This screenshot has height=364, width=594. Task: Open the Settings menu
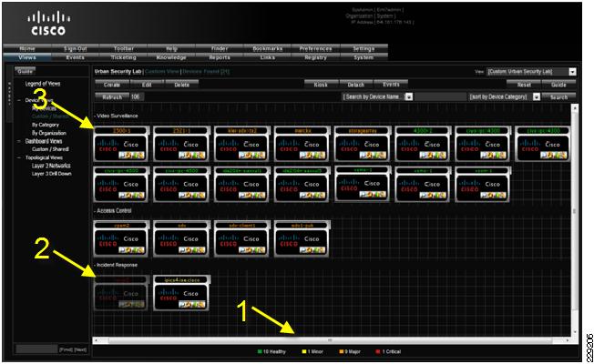(x=364, y=48)
